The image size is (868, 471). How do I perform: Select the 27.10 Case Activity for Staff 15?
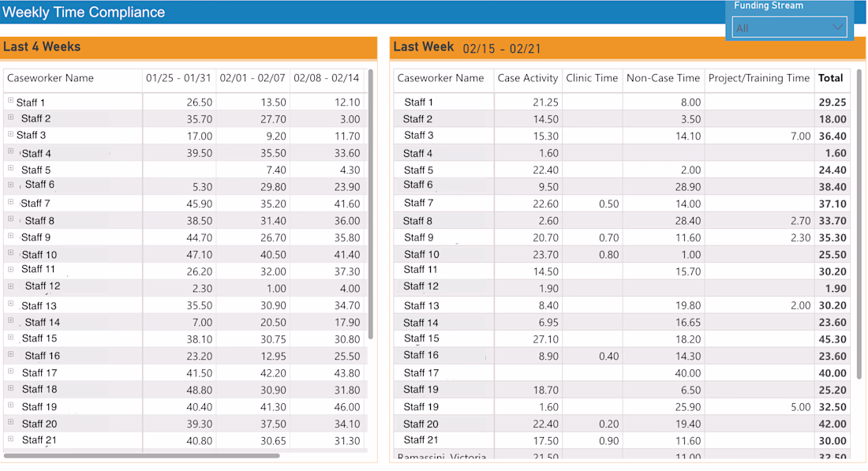point(546,339)
